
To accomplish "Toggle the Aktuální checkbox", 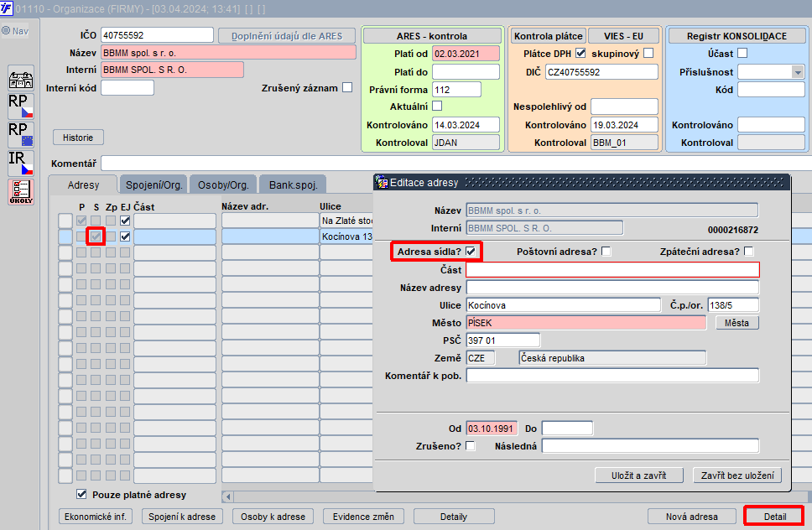I will [x=437, y=107].
